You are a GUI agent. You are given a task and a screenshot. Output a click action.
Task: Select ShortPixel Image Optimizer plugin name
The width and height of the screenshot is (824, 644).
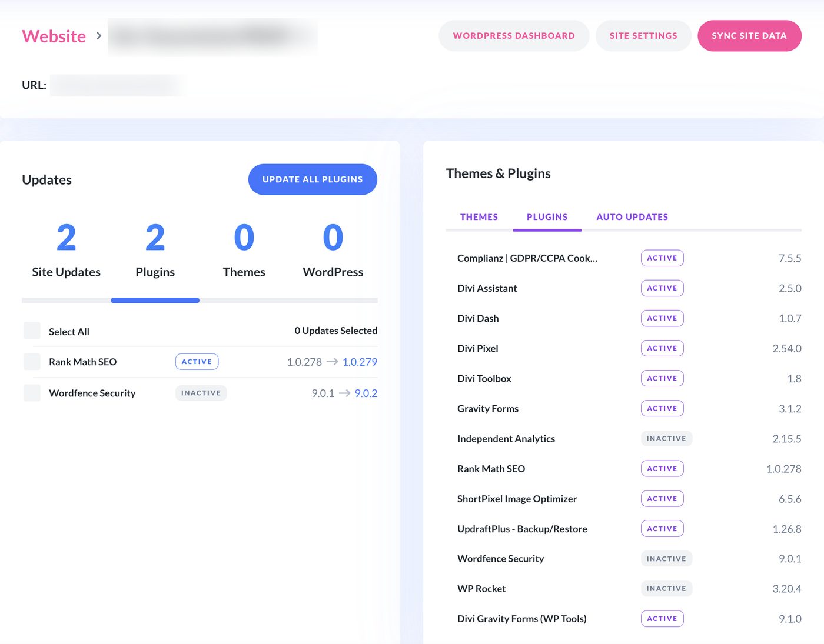(517, 499)
